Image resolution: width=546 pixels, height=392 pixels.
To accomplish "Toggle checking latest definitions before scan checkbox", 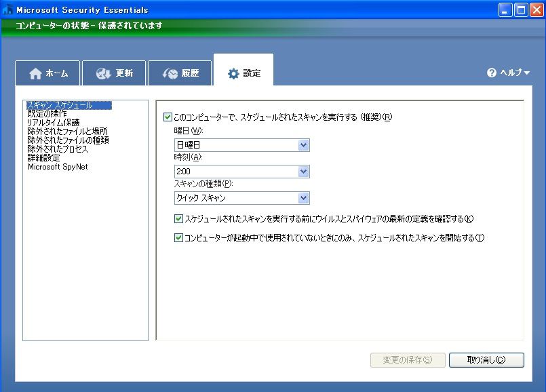I will point(178,218).
